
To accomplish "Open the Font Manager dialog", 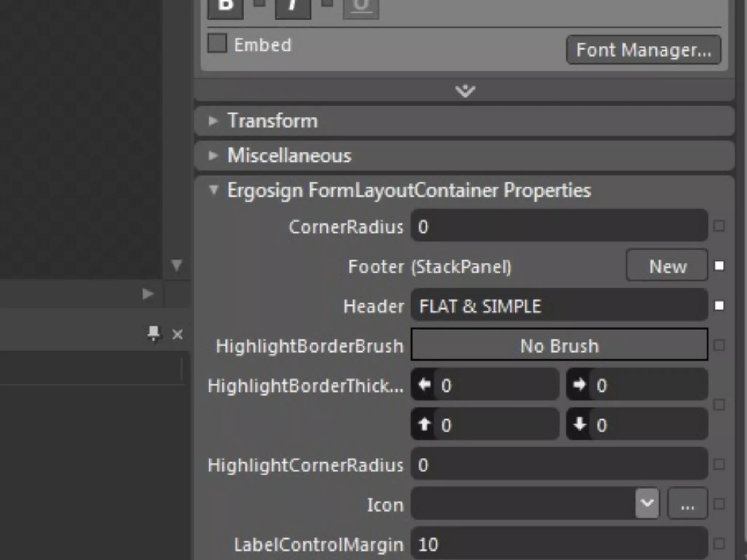I will [x=643, y=50].
